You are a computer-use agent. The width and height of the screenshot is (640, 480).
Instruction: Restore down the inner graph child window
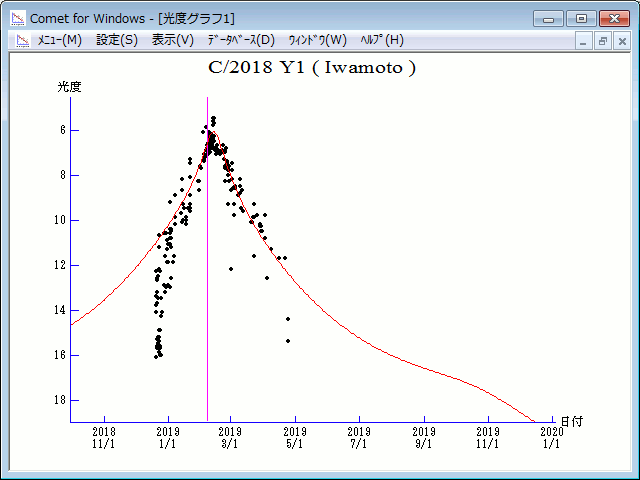click(603, 41)
